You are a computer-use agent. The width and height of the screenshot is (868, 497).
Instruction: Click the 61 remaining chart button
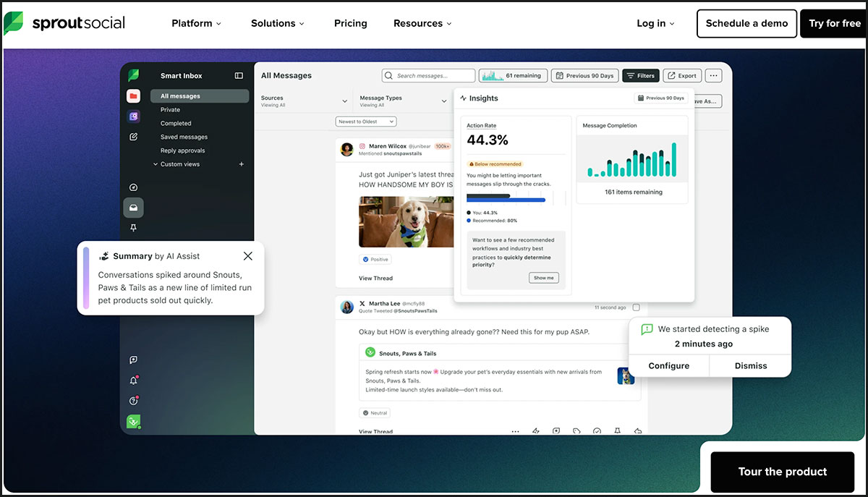click(x=512, y=75)
